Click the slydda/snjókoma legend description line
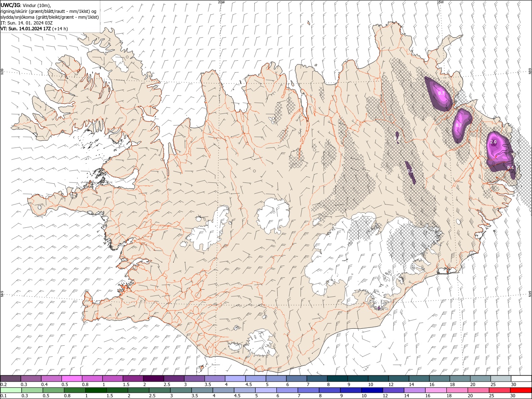Image resolution: width=532 pixels, height=399 pixels. click(50, 17)
